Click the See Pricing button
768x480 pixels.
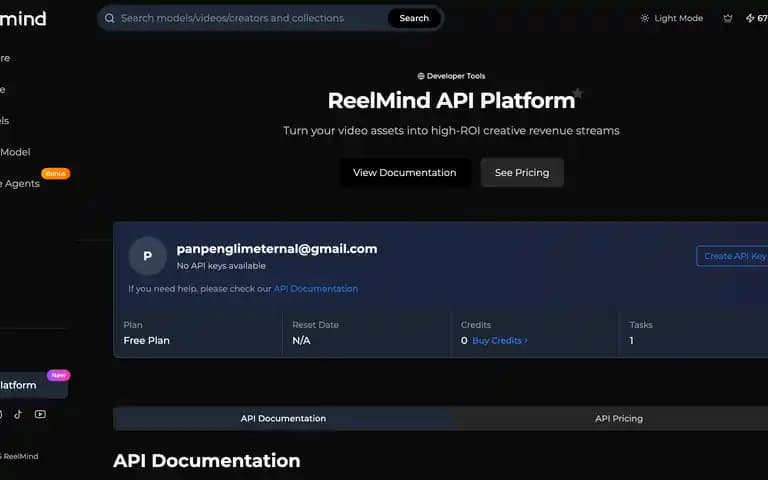tap(522, 172)
